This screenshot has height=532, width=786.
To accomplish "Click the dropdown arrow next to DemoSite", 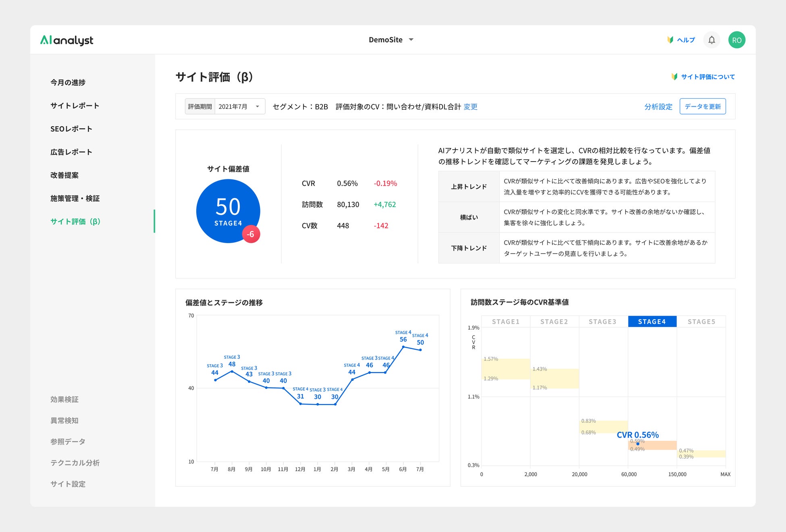I will pyautogui.click(x=411, y=40).
